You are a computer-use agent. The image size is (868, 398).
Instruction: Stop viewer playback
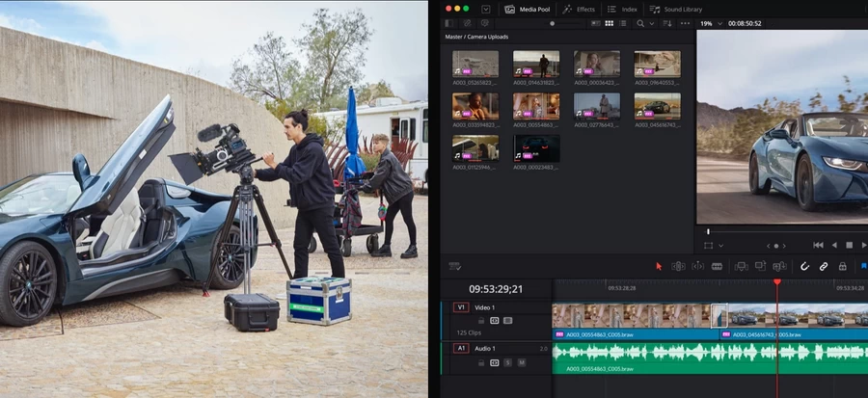tap(849, 245)
